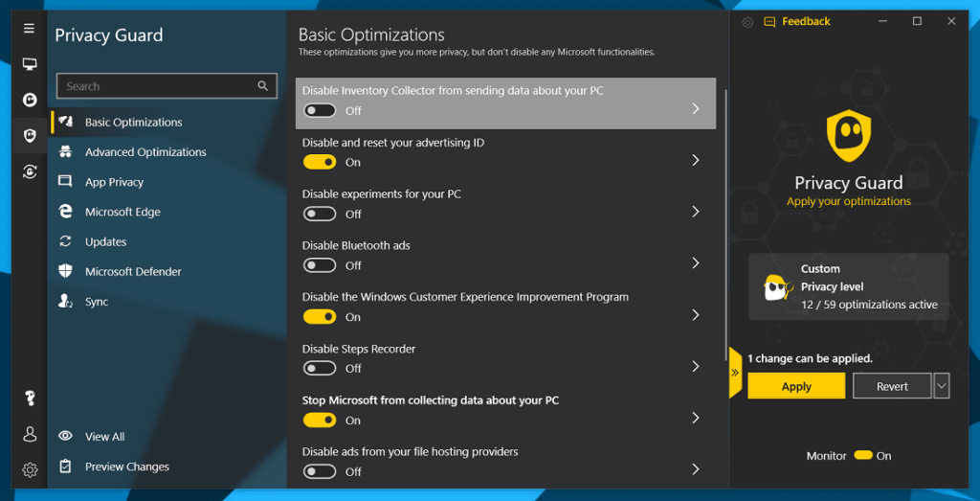Open the CyberGhost ghost circle icon
The height and width of the screenshot is (501, 980).
[30, 99]
